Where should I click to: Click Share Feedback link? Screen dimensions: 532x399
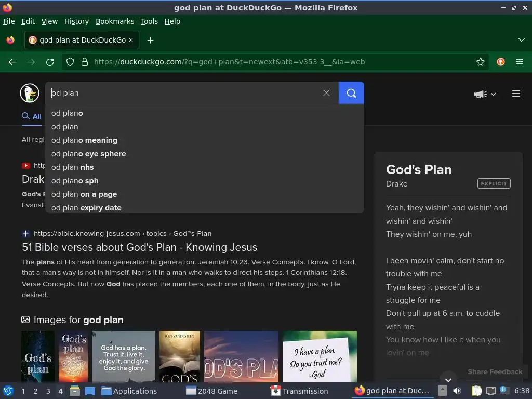495,372
